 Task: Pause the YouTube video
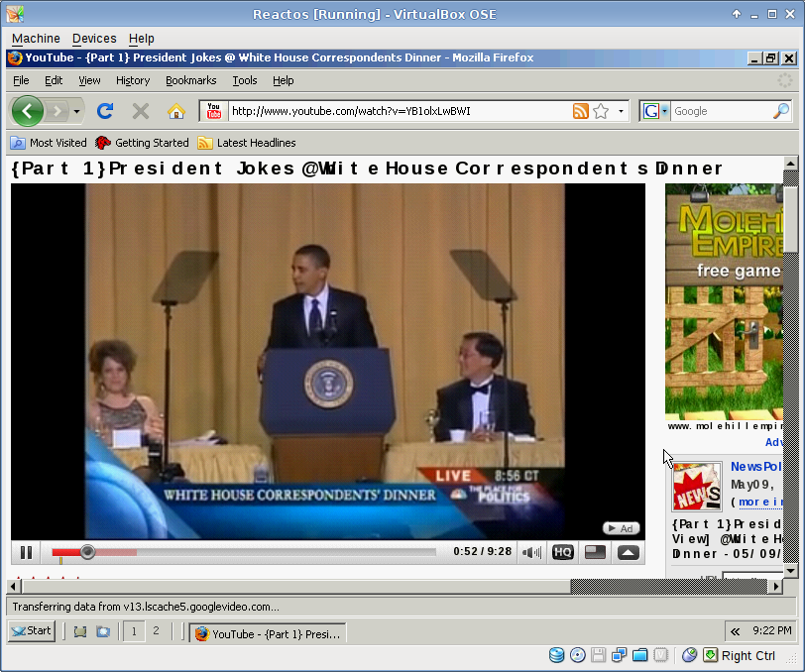[x=26, y=552]
